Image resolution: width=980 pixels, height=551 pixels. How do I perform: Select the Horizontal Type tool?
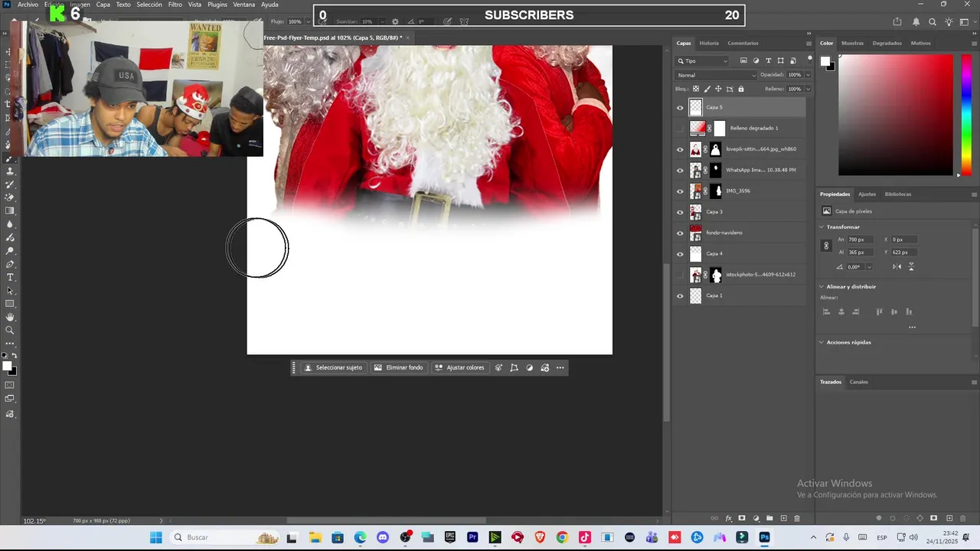tap(10, 277)
